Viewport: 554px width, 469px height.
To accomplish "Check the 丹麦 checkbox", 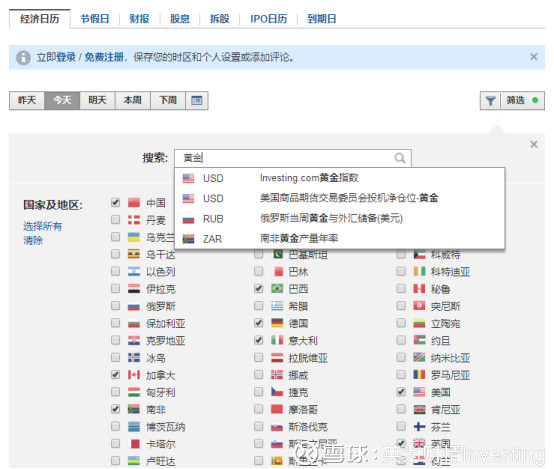I will [115, 219].
